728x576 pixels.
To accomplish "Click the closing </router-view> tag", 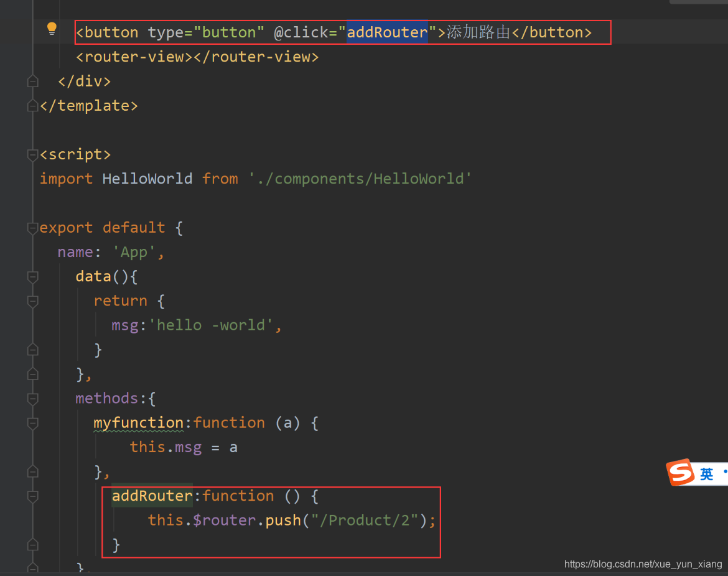I will tap(256, 57).
